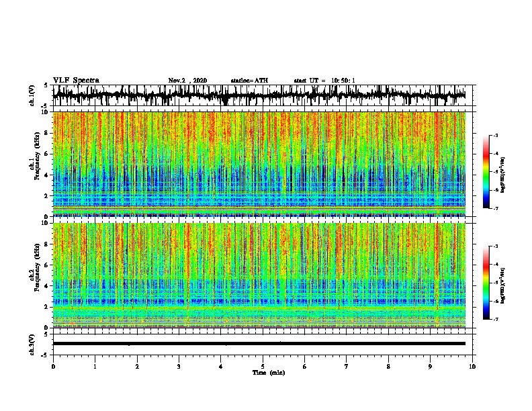Click the ch.1 spectrogram color scale bar

pos(486,172)
